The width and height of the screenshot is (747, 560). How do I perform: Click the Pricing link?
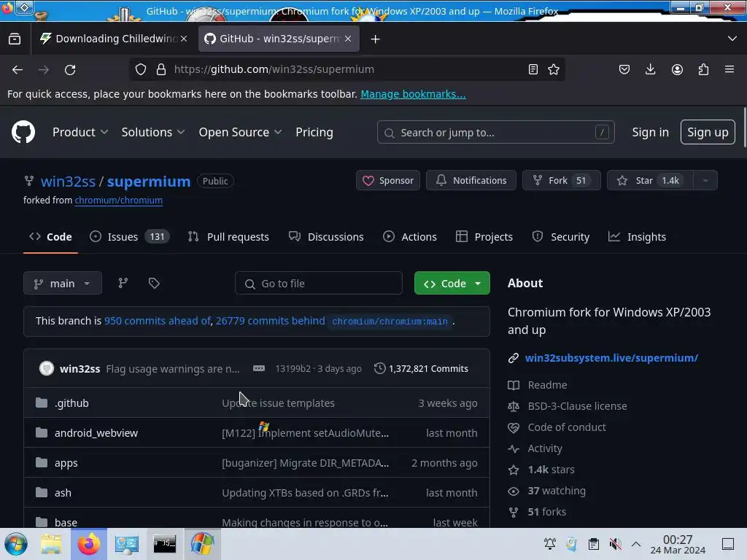click(314, 133)
